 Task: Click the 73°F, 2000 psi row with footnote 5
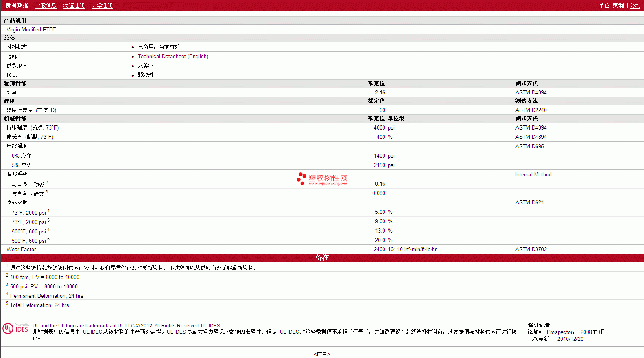pos(31,222)
